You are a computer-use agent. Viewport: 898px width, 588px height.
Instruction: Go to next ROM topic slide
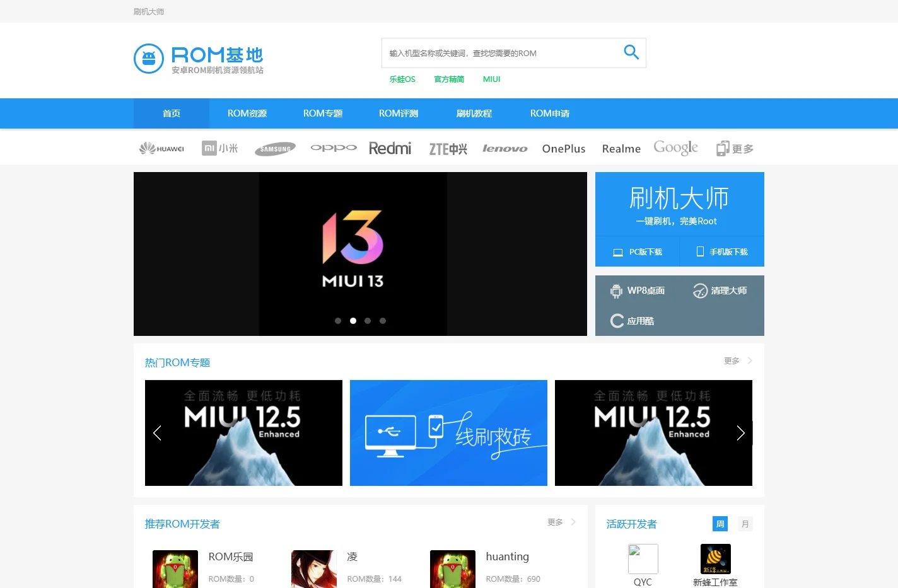(741, 433)
